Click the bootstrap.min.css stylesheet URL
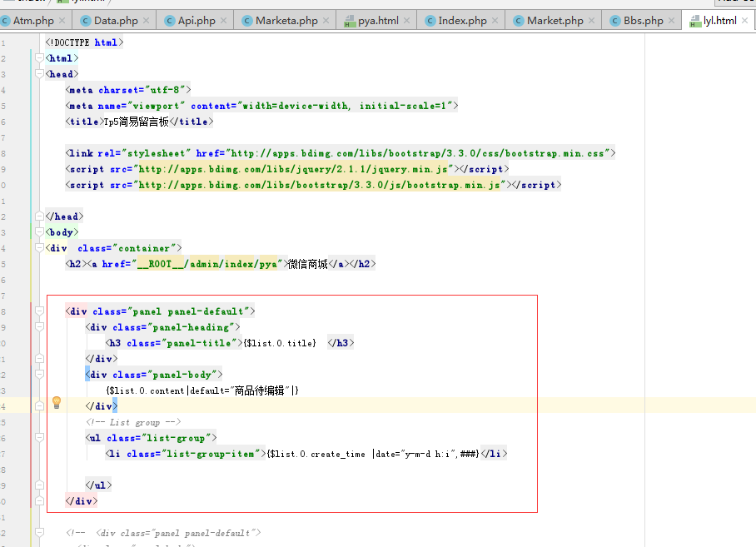 pos(417,153)
